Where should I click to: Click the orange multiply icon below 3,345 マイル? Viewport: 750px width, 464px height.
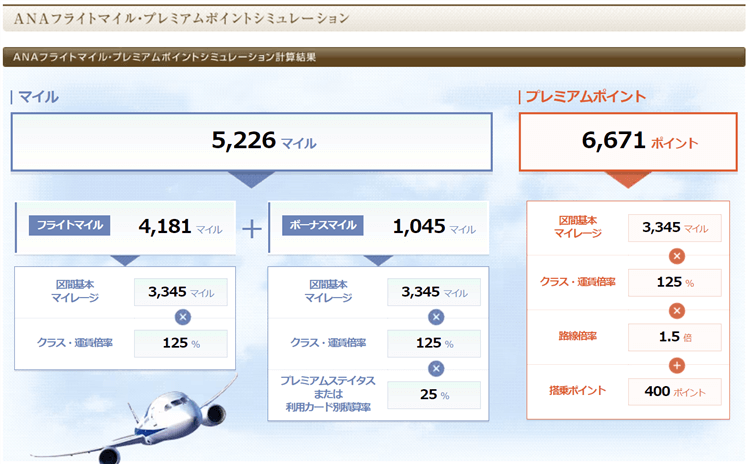coord(676,255)
